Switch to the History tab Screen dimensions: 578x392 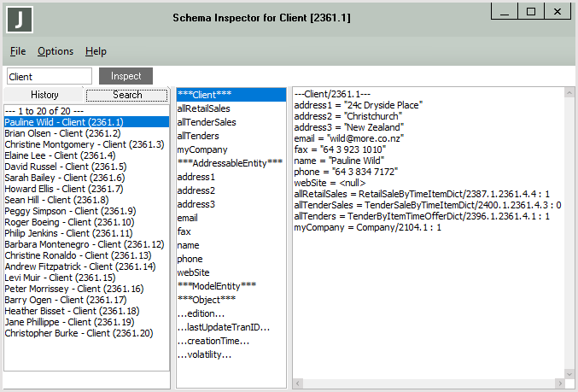pyautogui.click(x=44, y=95)
